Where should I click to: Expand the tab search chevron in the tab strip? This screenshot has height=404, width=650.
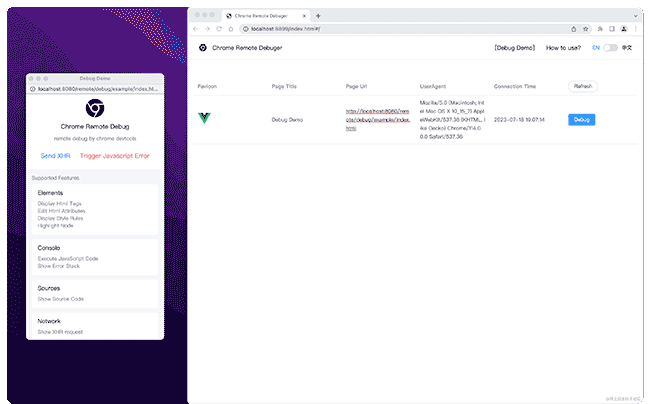click(x=635, y=16)
